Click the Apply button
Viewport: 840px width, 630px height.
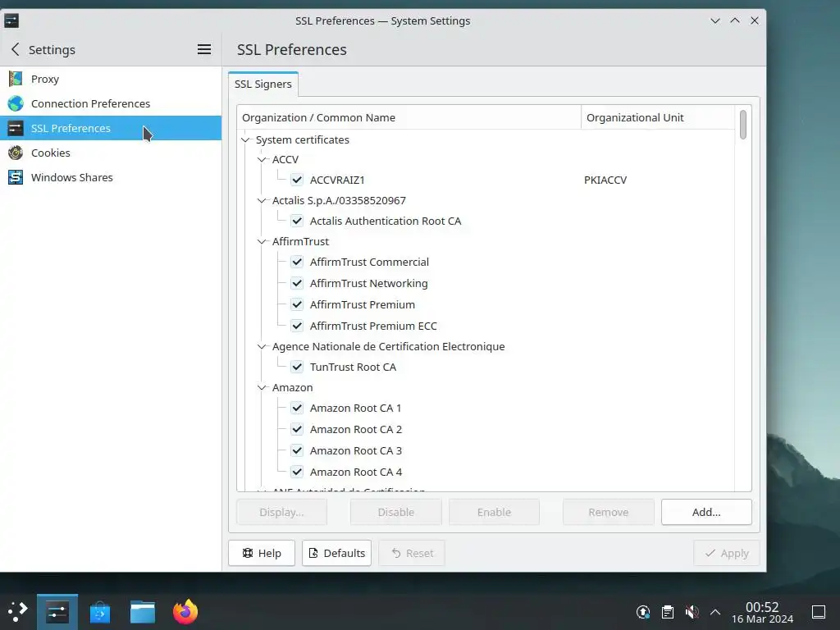pos(727,553)
